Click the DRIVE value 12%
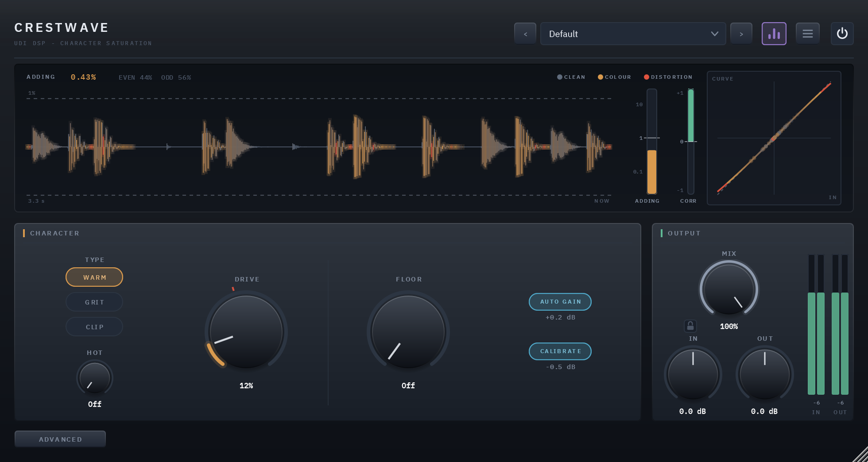The image size is (868, 462). (246, 385)
